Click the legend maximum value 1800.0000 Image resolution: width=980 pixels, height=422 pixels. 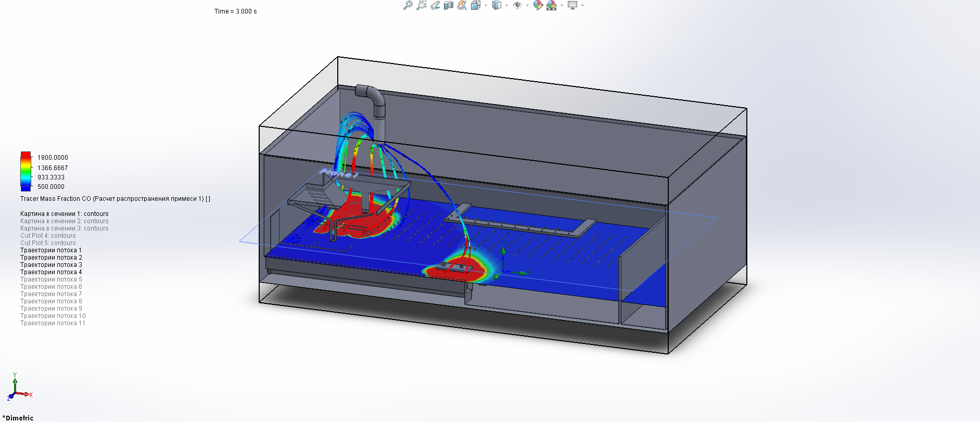(x=53, y=158)
